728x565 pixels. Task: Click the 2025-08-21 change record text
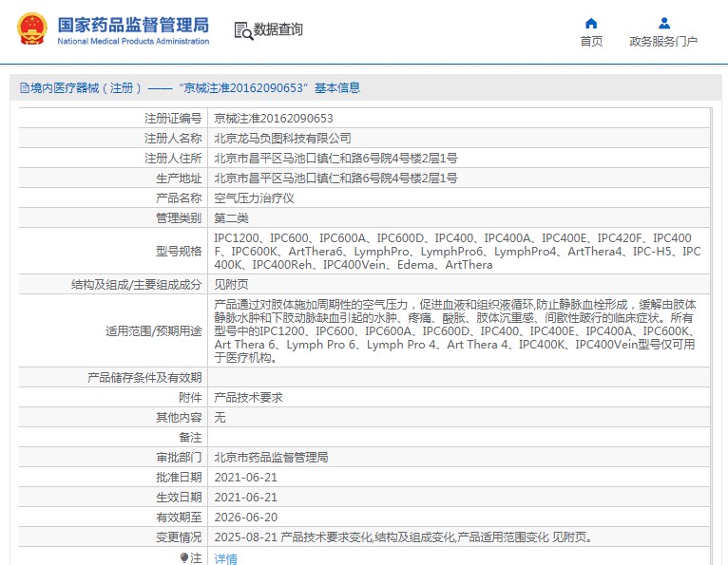coord(404,537)
